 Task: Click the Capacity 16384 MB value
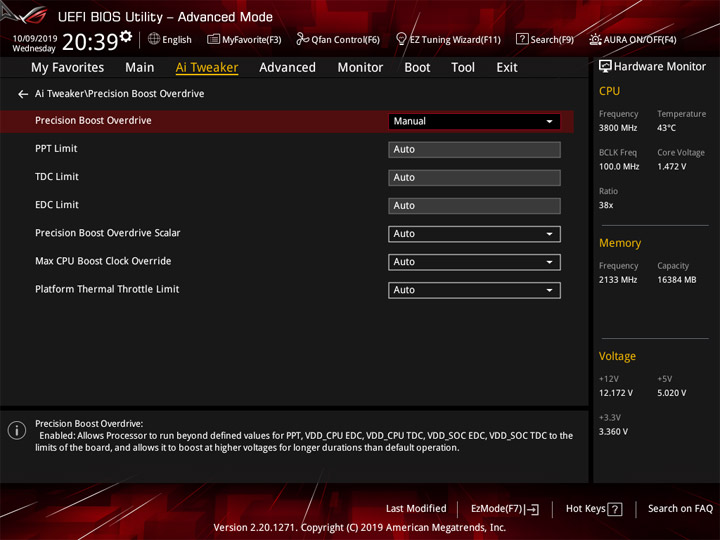pyautogui.click(x=677, y=280)
